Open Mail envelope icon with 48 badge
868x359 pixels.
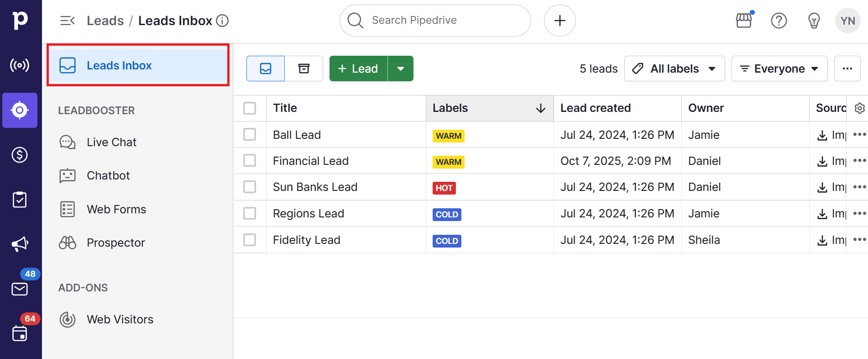tap(20, 289)
